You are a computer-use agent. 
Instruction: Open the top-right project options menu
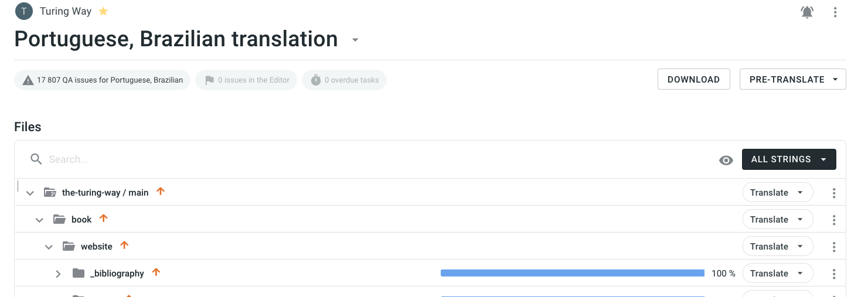[835, 12]
